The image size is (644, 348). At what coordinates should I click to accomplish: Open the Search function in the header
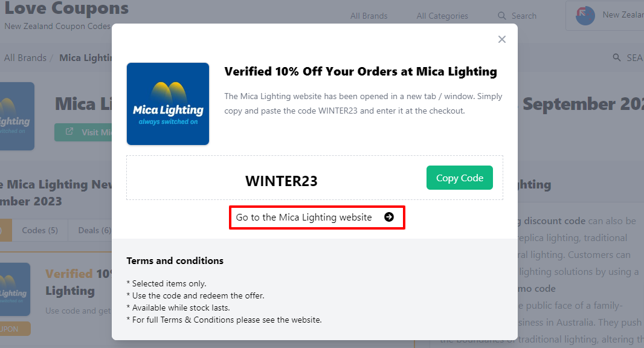click(517, 16)
